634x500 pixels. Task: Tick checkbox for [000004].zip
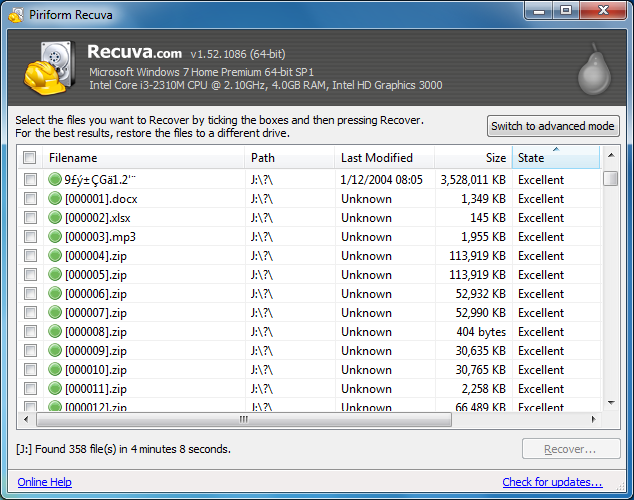30,255
